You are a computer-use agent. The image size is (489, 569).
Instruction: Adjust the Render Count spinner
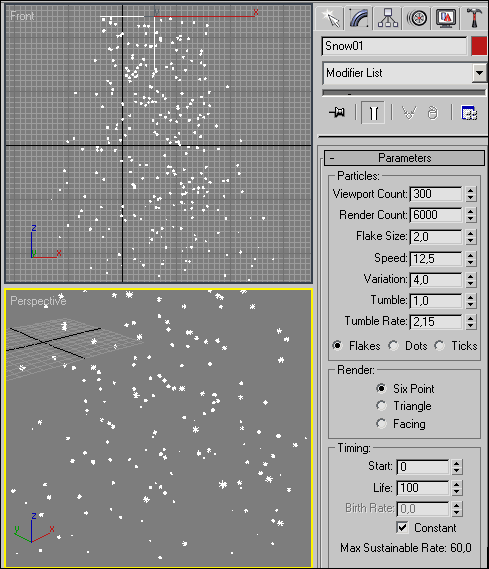470,215
